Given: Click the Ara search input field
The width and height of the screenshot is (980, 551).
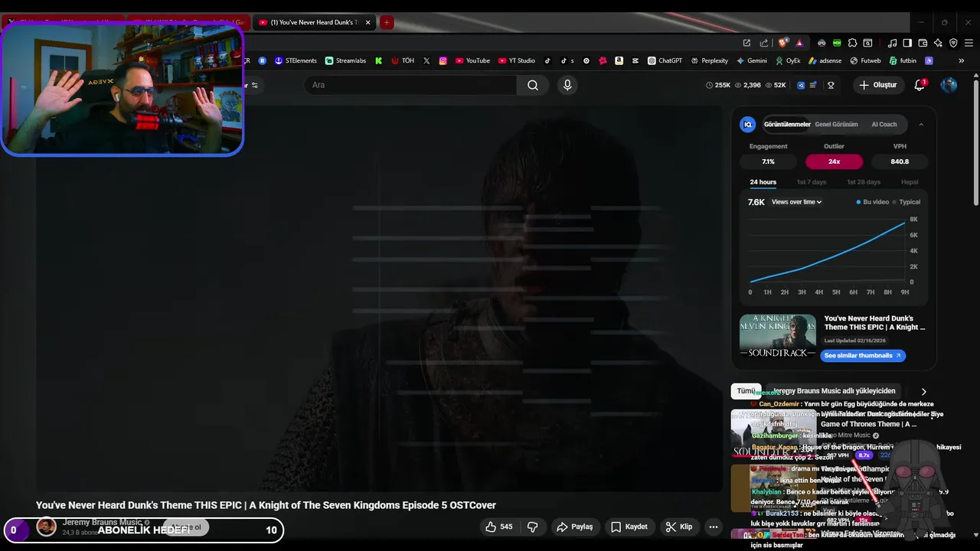Looking at the screenshot, I should coord(411,85).
